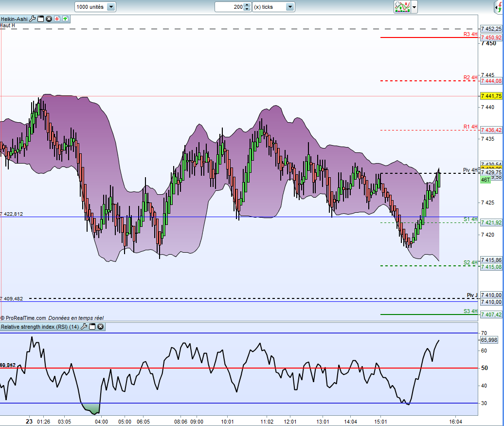
Task: Click the 7 407,42 price box
Action: 491,315
